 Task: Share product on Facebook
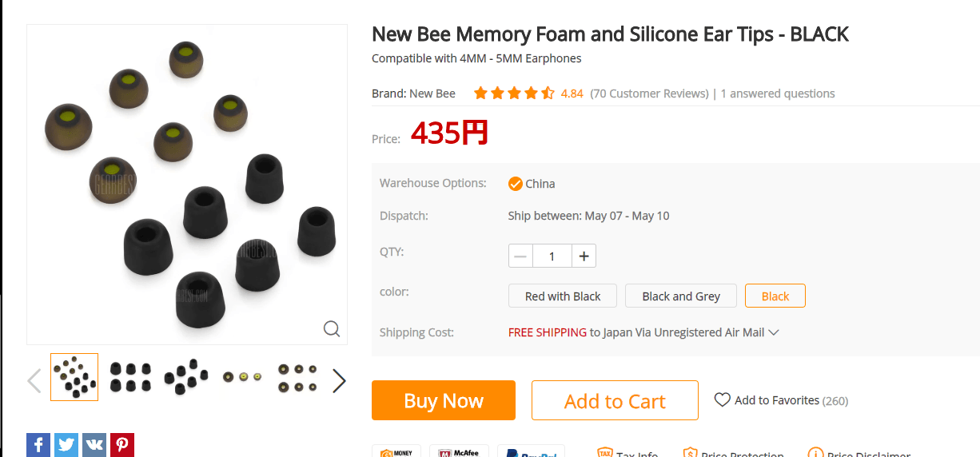38,445
